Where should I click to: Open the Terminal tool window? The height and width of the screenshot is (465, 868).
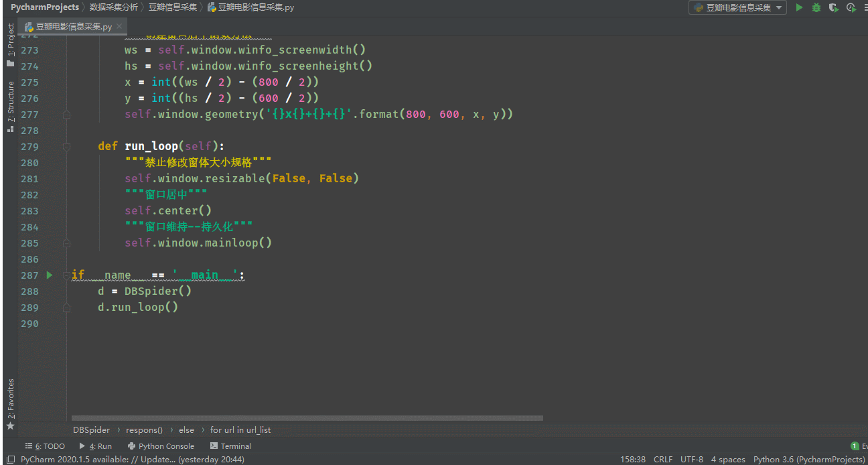[230, 446]
